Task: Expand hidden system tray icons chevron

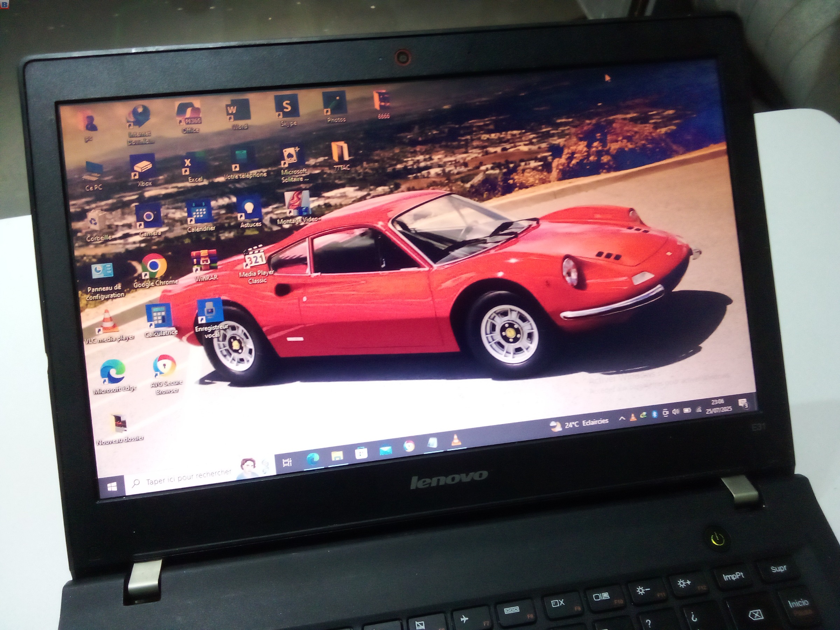Action: pos(622,419)
